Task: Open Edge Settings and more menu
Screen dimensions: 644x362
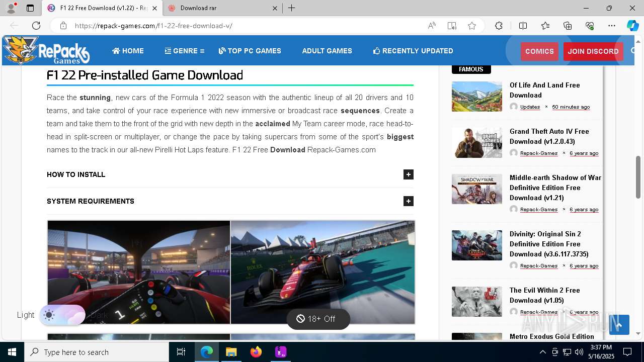Action: pos(612,26)
